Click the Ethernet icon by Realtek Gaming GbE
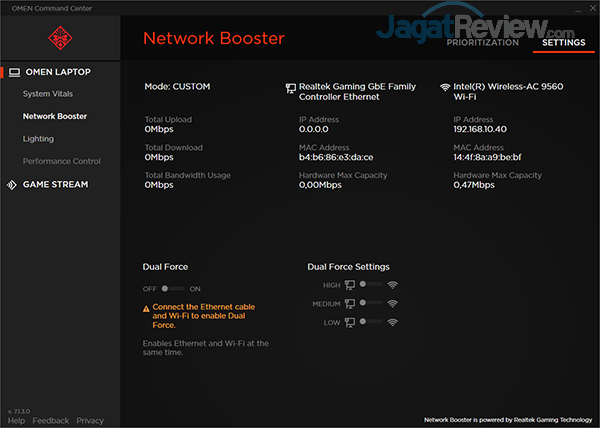The image size is (600, 428). pos(291,87)
